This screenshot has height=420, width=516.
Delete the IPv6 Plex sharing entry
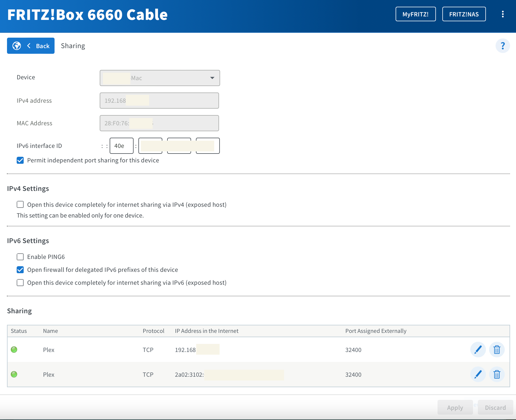pos(497,374)
